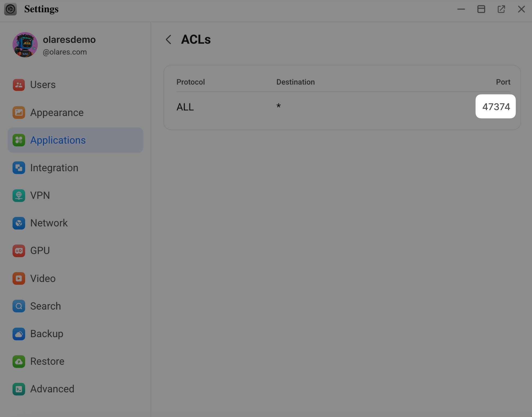This screenshot has height=417, width=532.
Task: Click the red GPU icon
Action: point(19,251)
